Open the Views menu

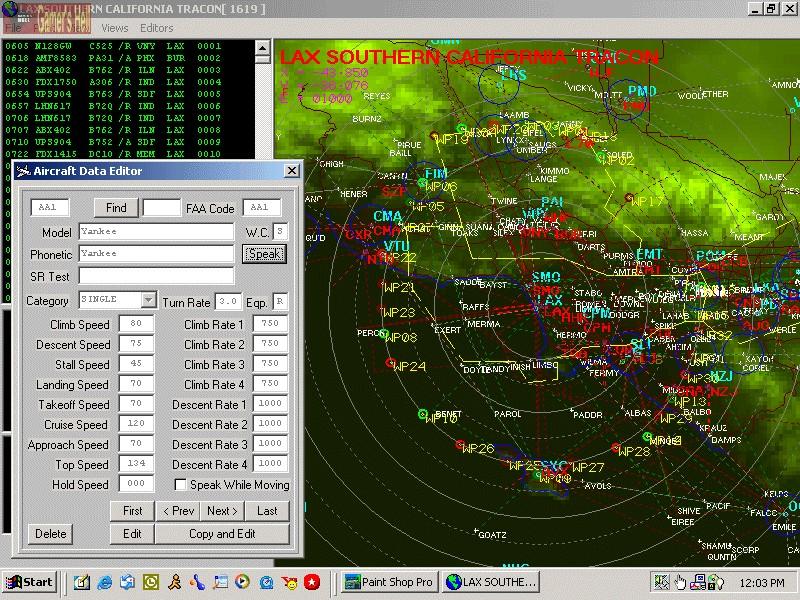[x=115, y=28]
